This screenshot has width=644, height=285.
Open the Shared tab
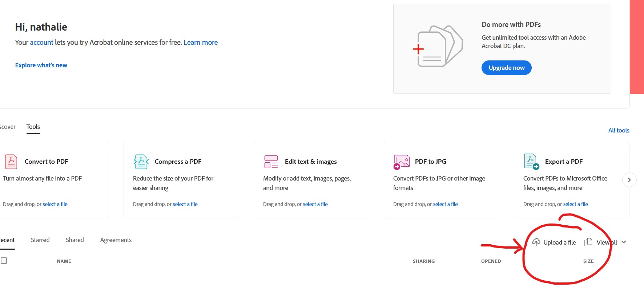[x=75, y=240]
